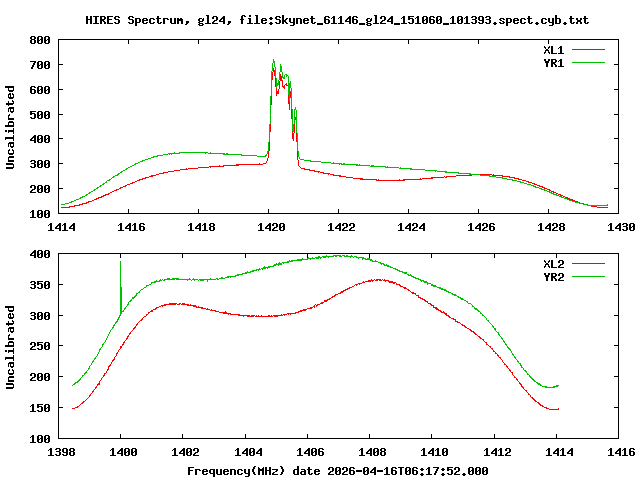This screenshot has width=640, height=480.
Task: Click the 1422 x-axis tick label
Action: 341,227
